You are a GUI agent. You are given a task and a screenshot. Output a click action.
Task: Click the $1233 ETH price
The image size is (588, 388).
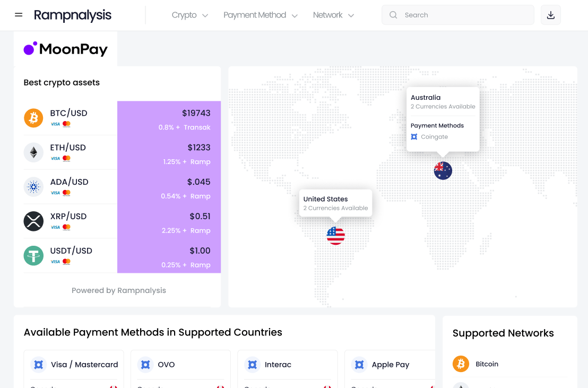(x=199, y=148)
